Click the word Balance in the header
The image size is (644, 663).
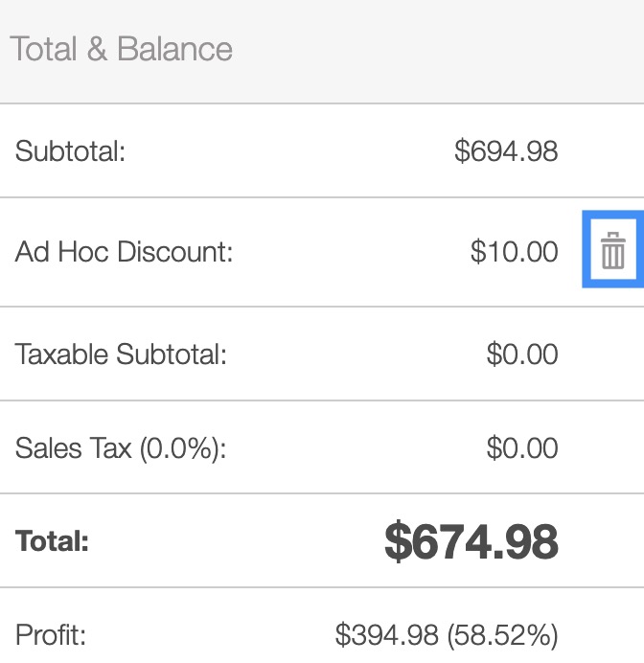(175, 50)
